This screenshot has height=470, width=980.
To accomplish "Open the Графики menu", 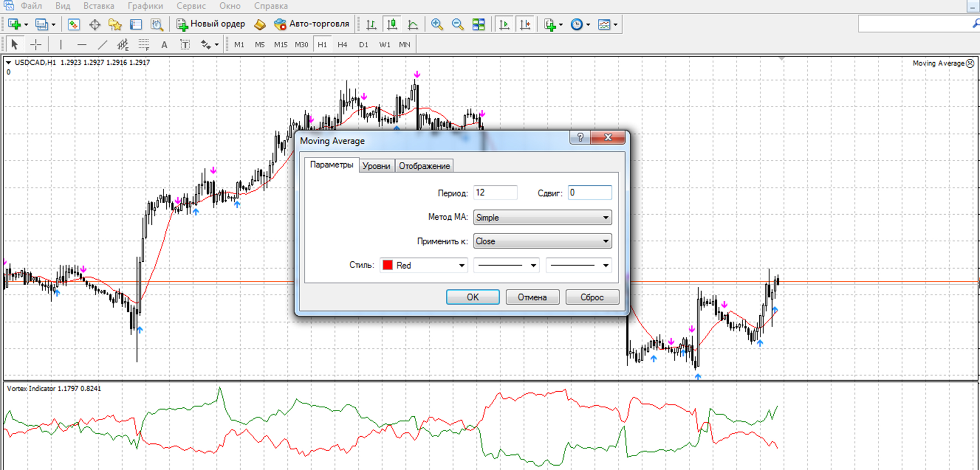I will pyautogui.click(x=145, y=6).
